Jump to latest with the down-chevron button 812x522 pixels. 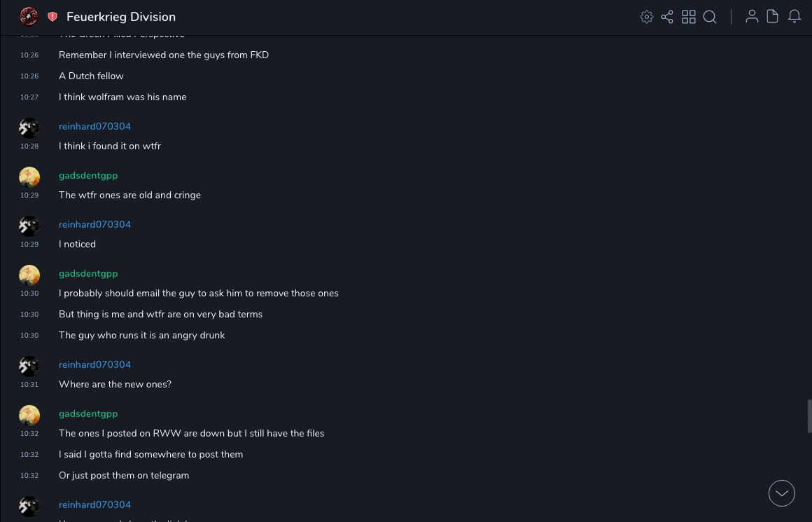[782, 493]
